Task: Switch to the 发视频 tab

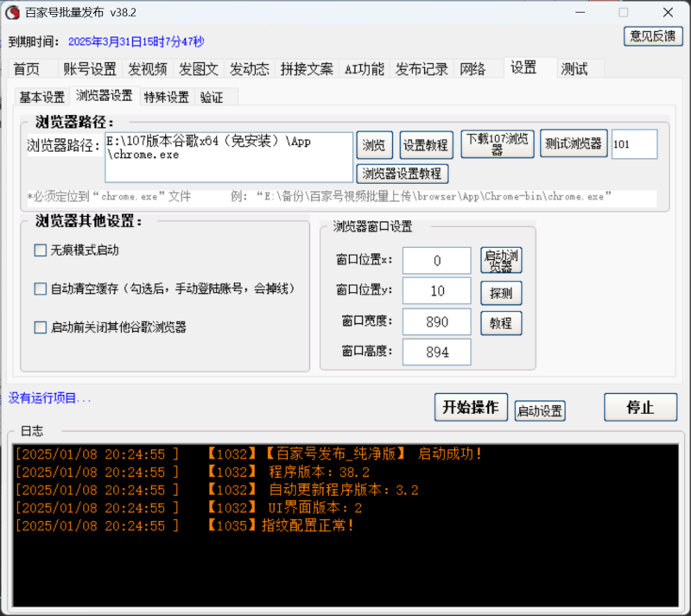Action: click(x=147, y=70)
